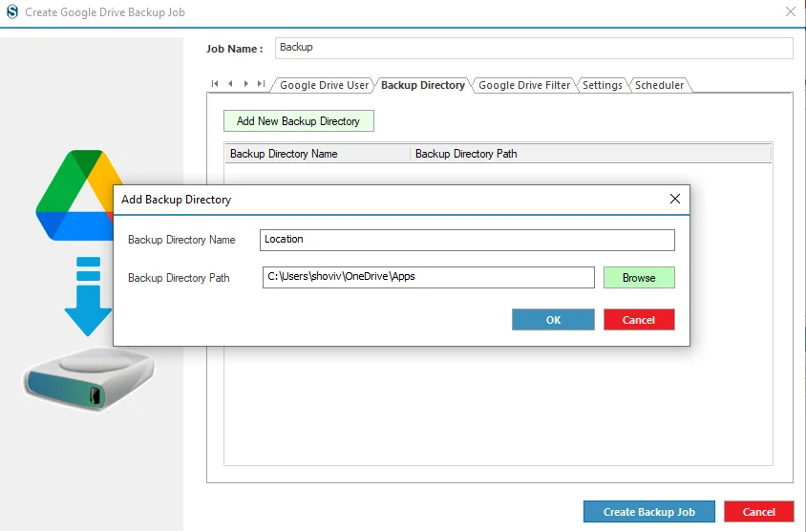Click the hard drive illustration
The image size is (806, 532).
tap(89, 379)
